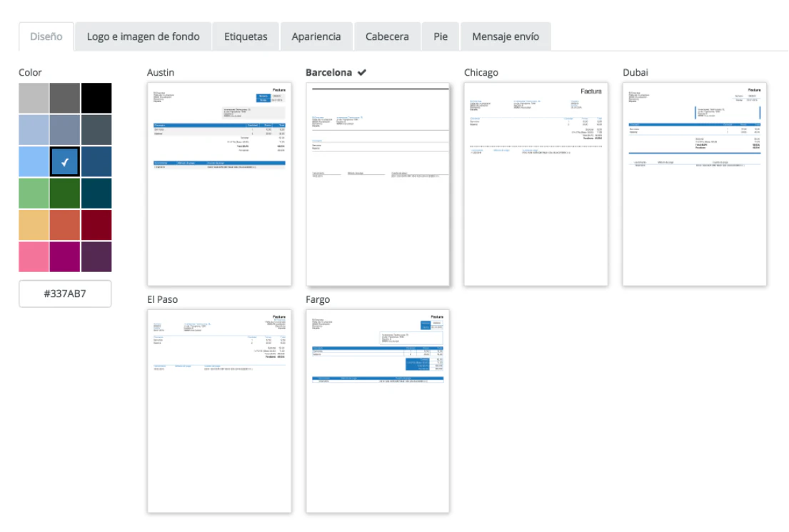Select the dark red color swatch
Viewport: 789px width, 532px height.
tap(96, 225)
